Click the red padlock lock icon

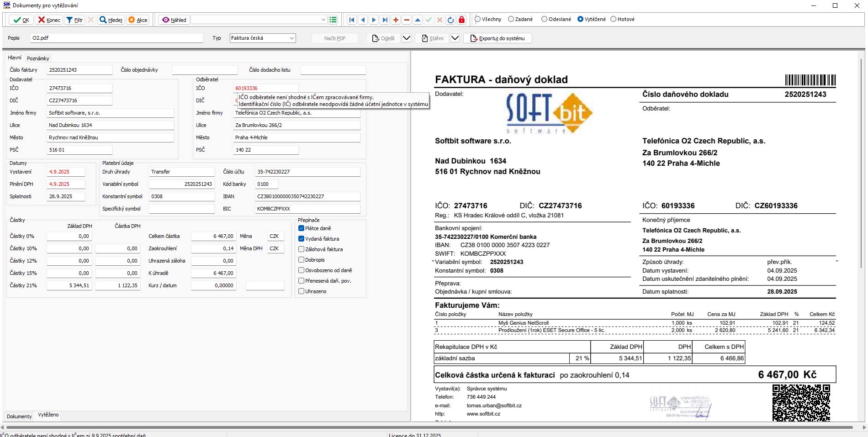pos(461,20)
